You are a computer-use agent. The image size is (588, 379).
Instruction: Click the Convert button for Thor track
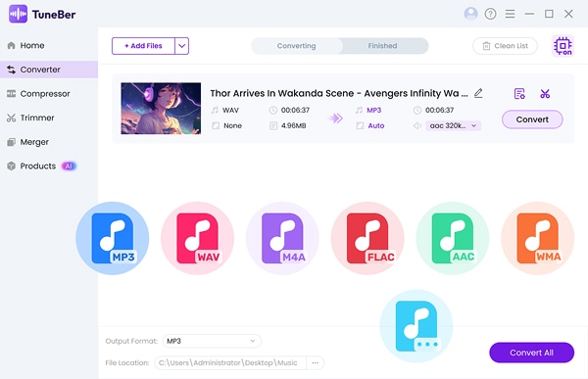[x=532, y=119]
